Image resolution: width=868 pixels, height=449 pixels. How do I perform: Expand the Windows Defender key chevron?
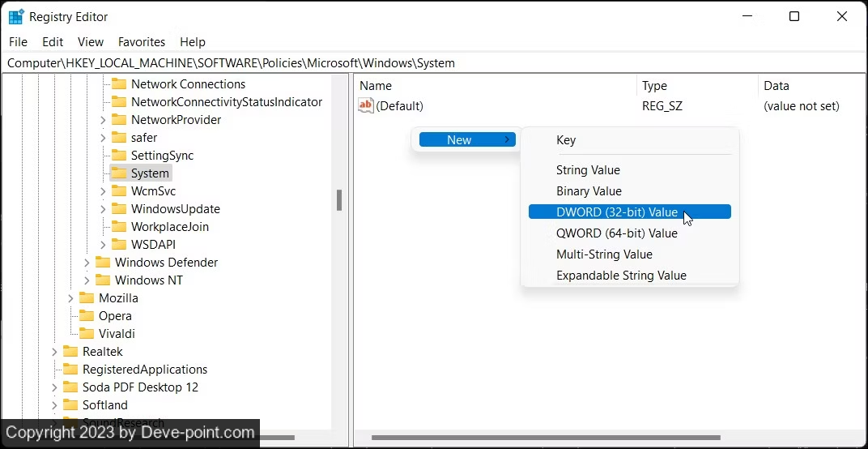(x=87, y=263)
